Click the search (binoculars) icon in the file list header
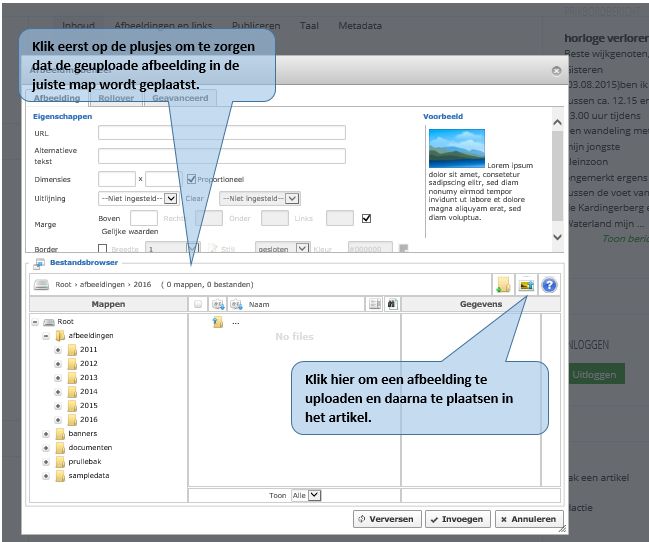The height and width of the screenshot is (542, 649). point(392,303)
